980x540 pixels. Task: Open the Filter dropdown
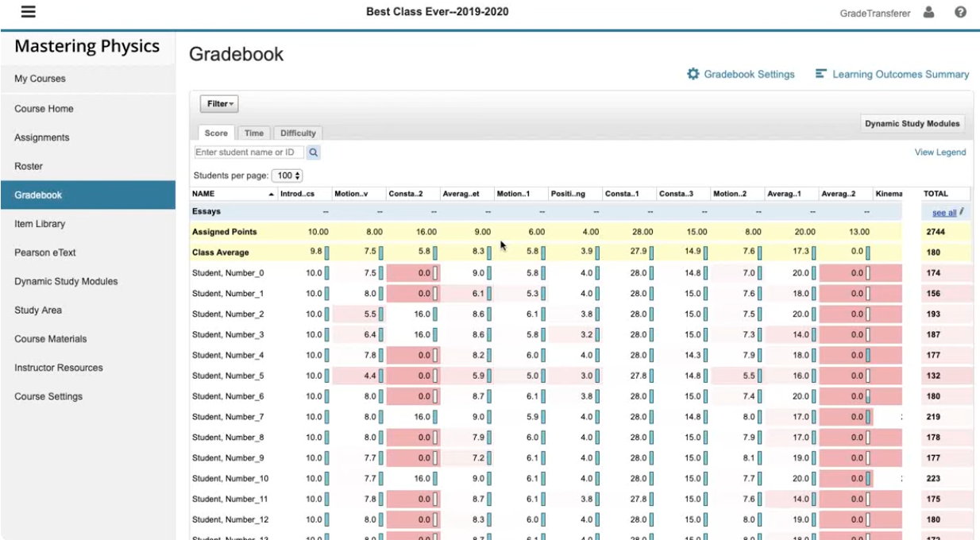218,103
